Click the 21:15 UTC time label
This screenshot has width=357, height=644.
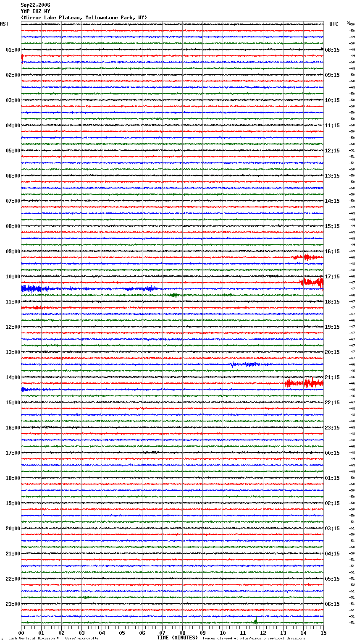pos(332,377)
